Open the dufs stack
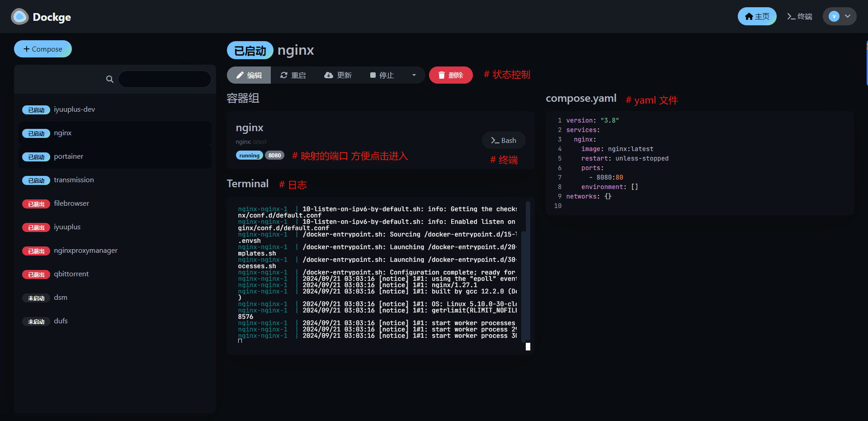This screenshot has width=868, height=421. click(61, 321)
